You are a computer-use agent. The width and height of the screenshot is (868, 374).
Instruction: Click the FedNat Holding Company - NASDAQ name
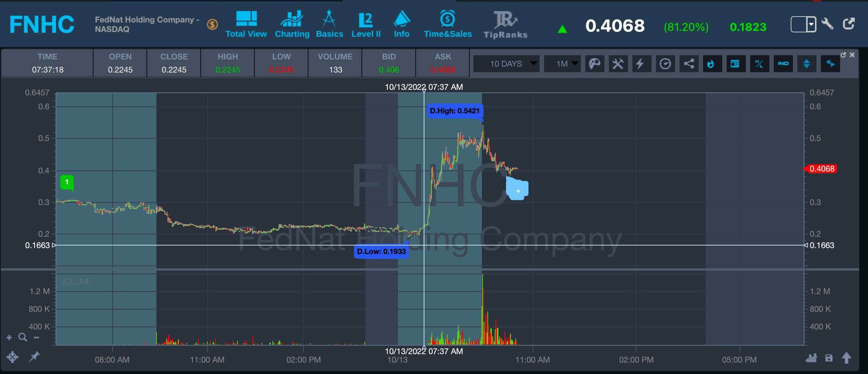[x=147, y=24]
